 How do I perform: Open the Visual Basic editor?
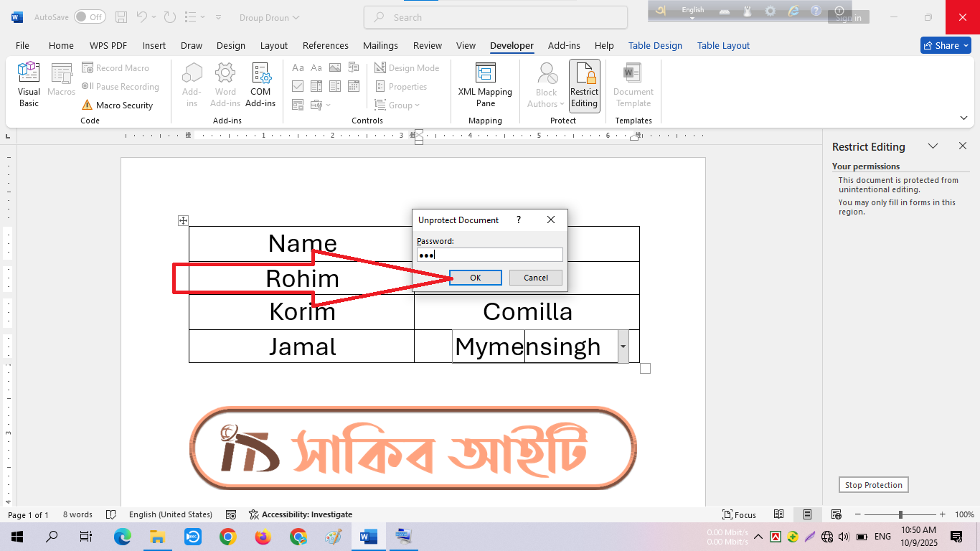[x=29, y=84]
